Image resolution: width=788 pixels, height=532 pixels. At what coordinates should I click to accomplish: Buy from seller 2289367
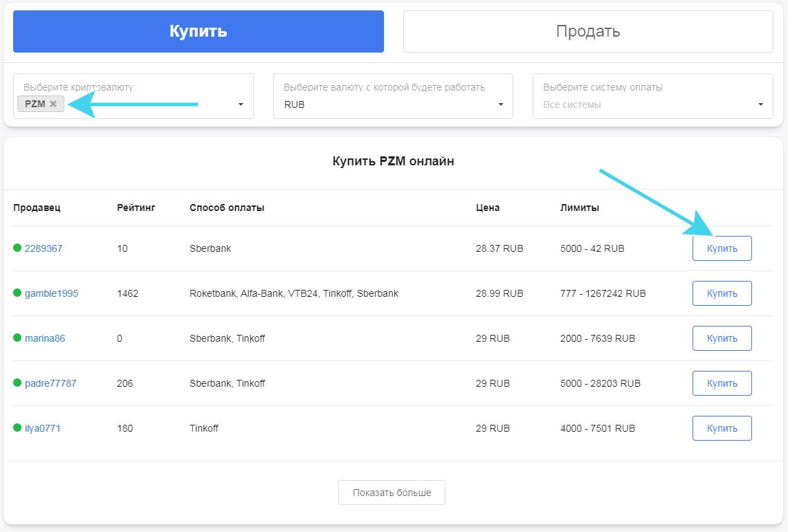722,248
